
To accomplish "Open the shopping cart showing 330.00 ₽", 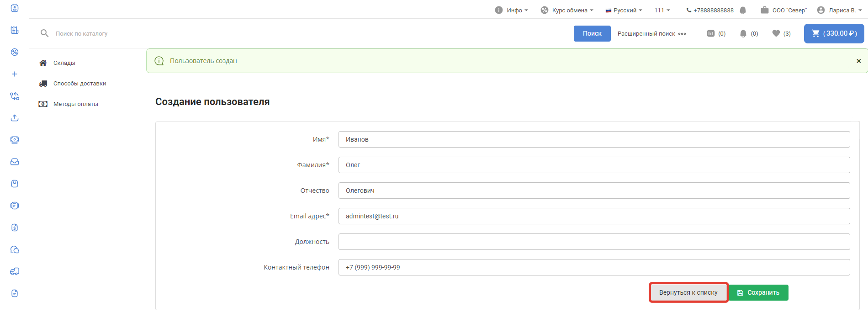I will click(834, 33).
